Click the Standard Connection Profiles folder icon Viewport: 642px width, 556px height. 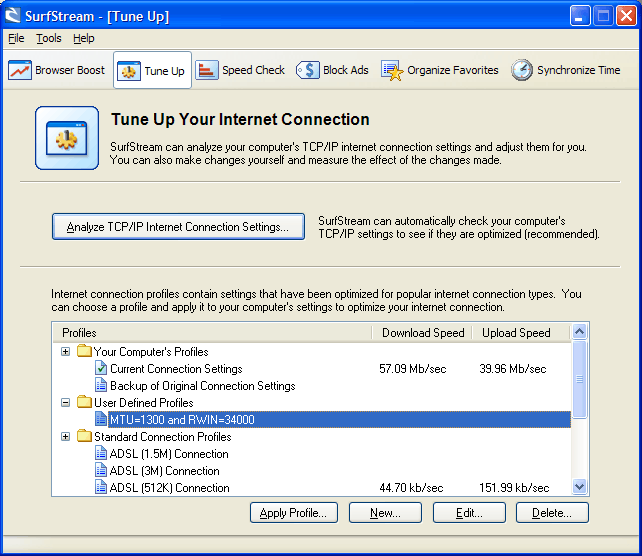coord(84,436)
